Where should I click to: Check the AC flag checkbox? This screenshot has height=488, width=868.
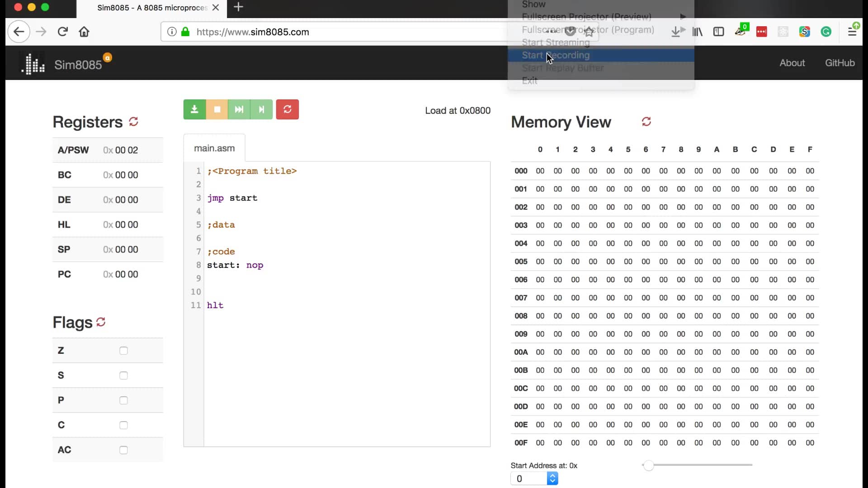tap(123, 450)
